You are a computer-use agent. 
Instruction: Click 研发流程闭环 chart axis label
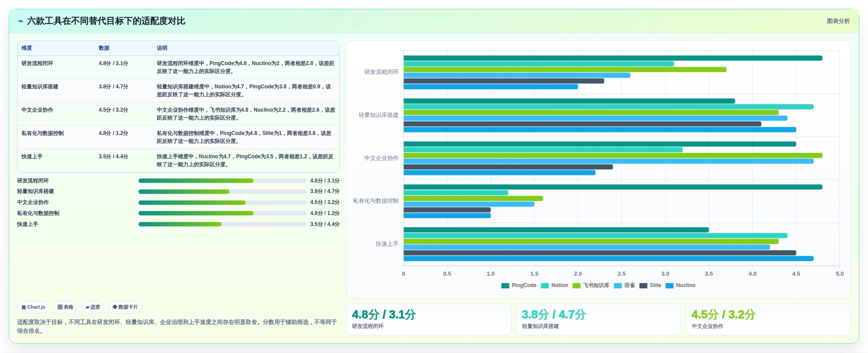(381, 72)
